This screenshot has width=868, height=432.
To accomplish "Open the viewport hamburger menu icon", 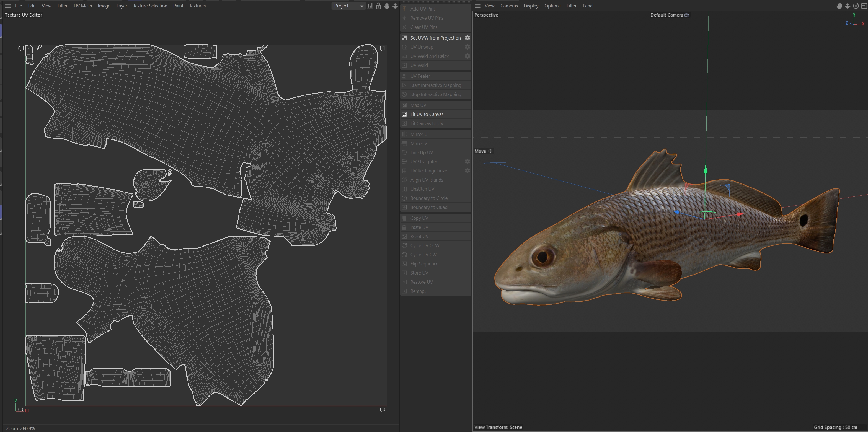I will 477,6.
